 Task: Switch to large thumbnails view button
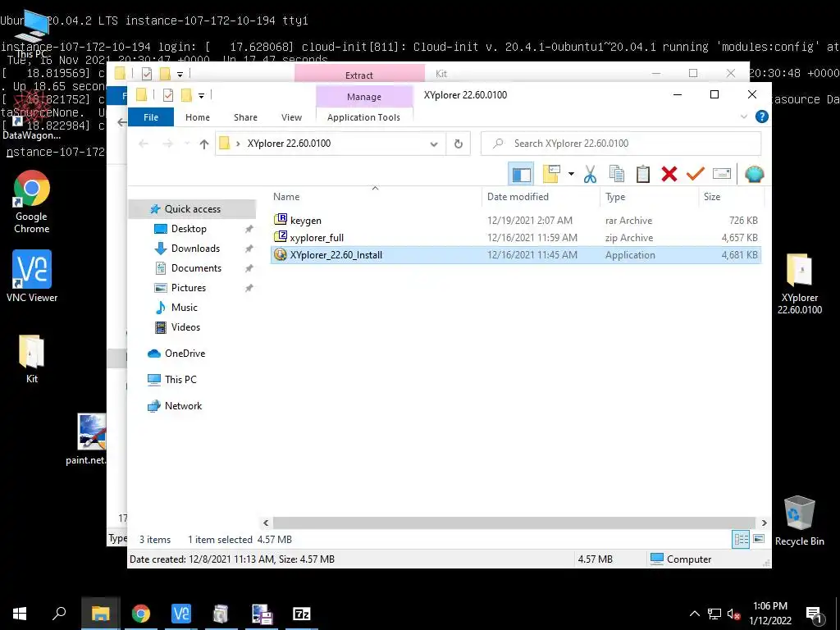(759, 539)
